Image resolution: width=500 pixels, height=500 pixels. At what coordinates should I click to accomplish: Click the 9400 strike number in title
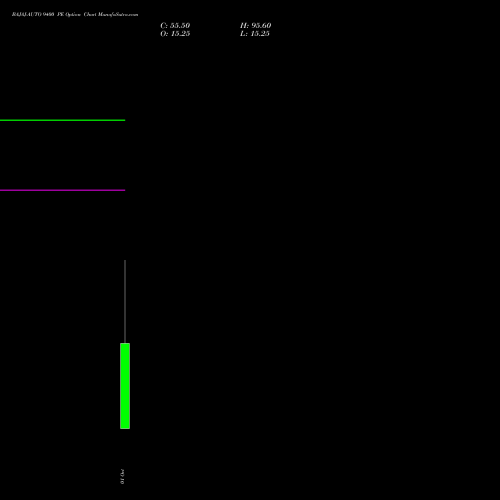(48, 14)
